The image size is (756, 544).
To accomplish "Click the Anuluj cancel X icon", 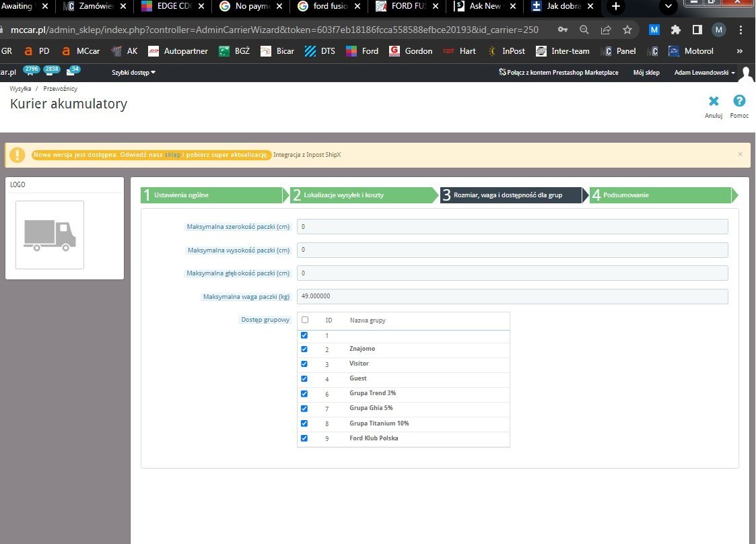I will coord(714,102).
